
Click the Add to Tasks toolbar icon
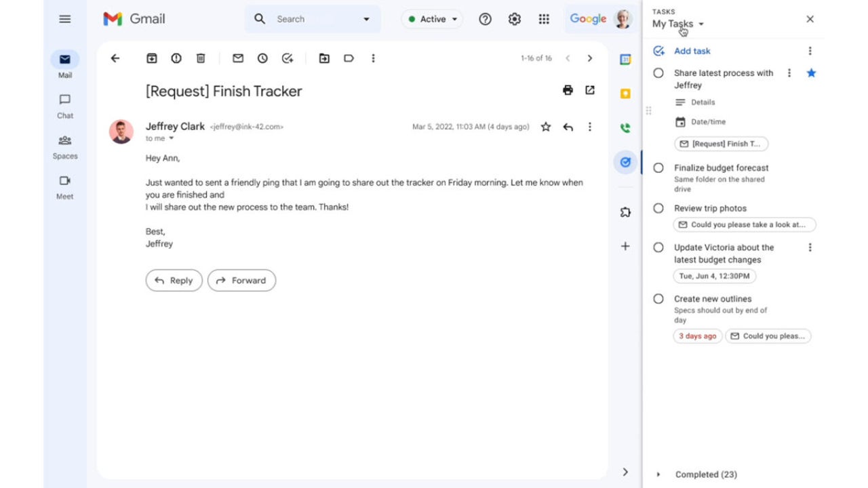point(288,58)
